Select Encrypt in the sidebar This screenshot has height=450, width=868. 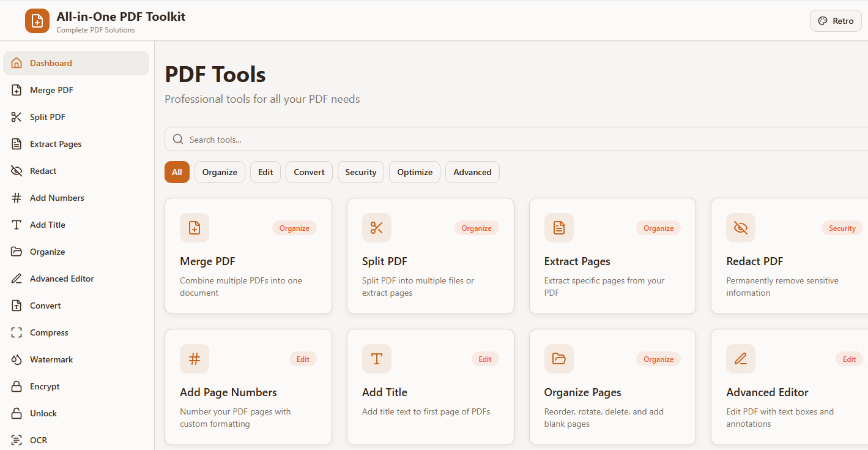coord(45,386)
